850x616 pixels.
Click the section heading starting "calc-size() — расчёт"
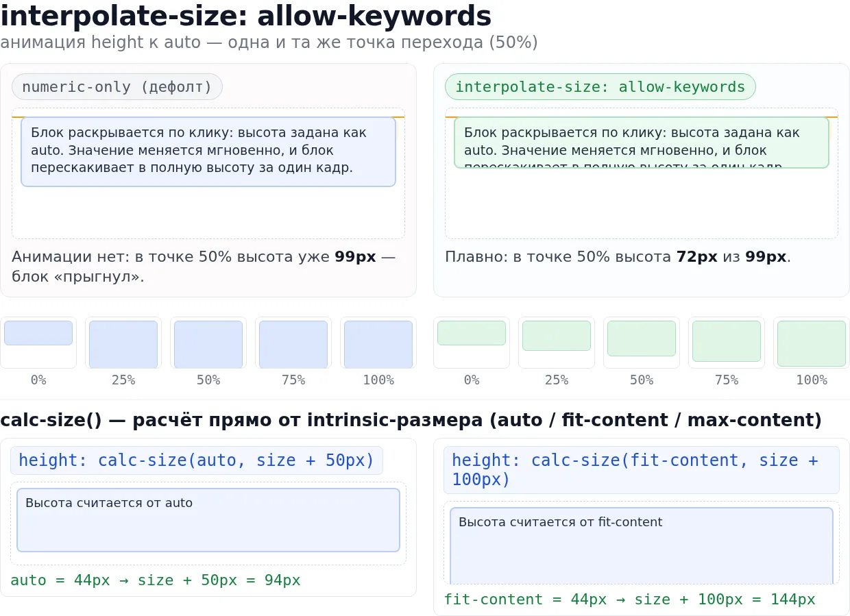[x=411, y=420]
